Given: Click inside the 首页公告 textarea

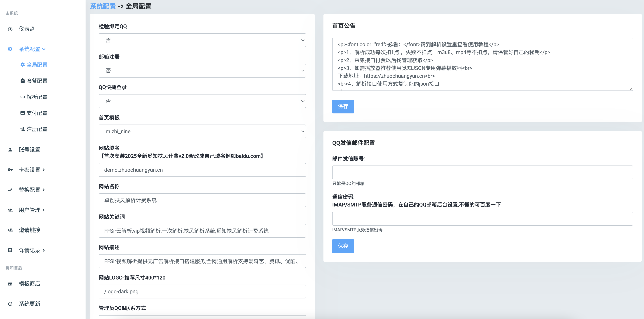Looking at the screenshot, I should [x=482, y=64].
